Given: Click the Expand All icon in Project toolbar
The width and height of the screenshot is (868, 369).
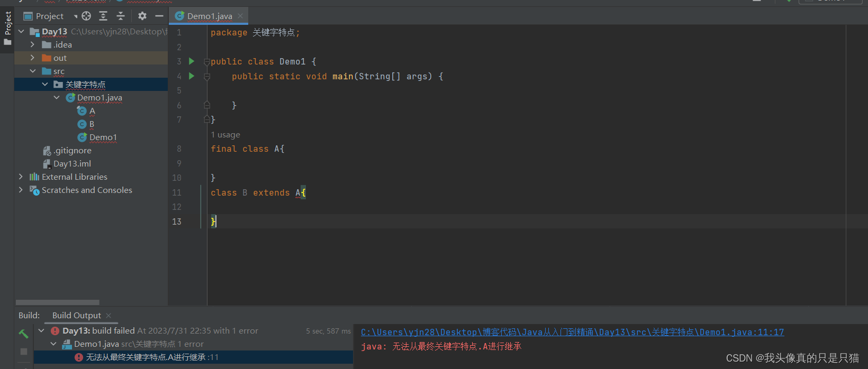Looking at the screenshot, I should pos(103,16).
